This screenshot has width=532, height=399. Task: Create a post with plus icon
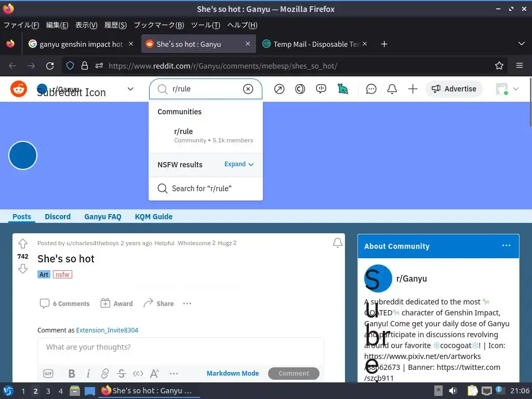click(x=413, y=89)
